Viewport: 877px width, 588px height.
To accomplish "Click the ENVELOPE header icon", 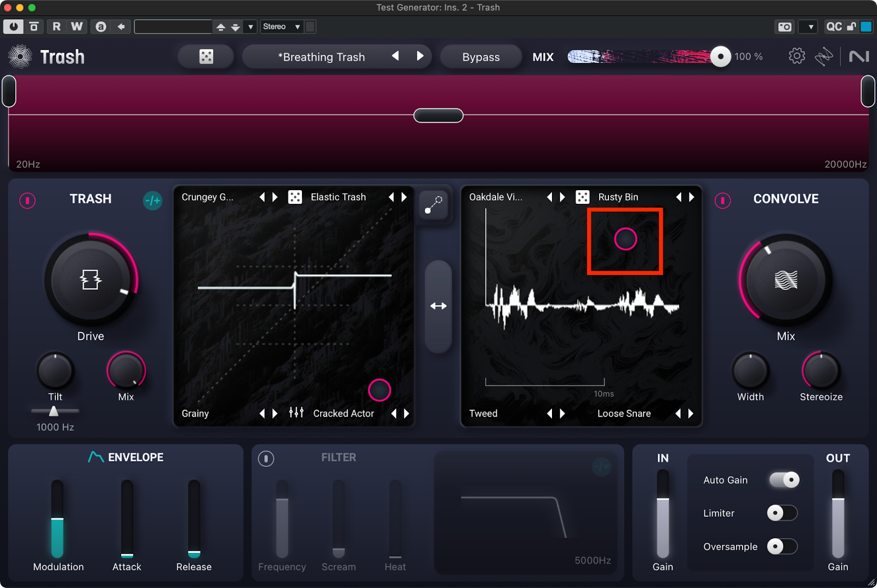I will pyautogui.click(x=95, y=457).
